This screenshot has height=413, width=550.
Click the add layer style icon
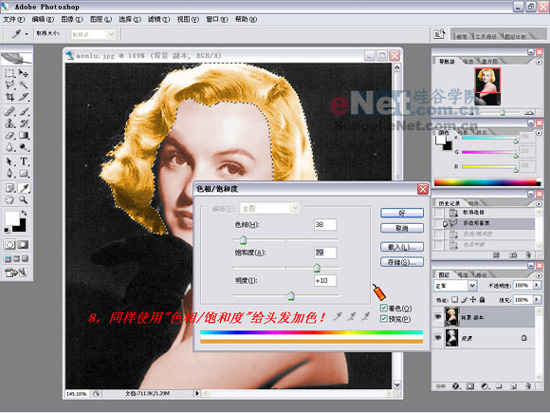click(x=455, y=386)
